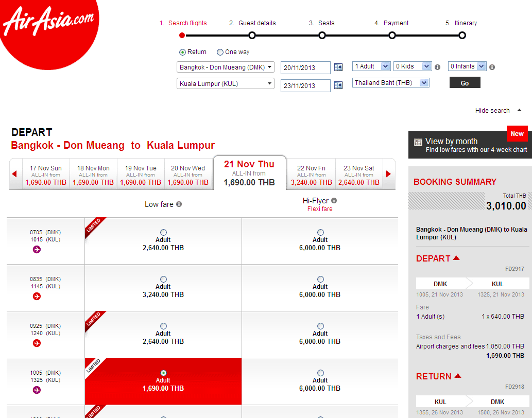Collapse the search panel via Hide search
The image size is (532, 418).
498,111
